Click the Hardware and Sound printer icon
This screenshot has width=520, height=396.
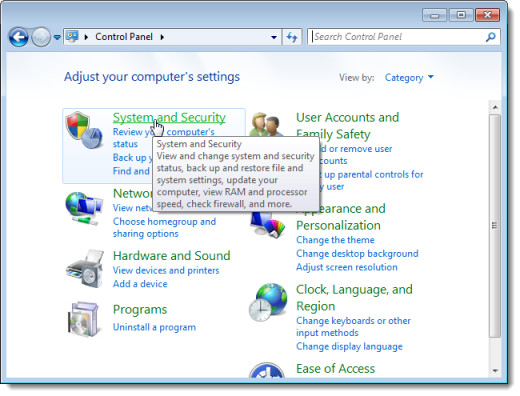point(85,269)
